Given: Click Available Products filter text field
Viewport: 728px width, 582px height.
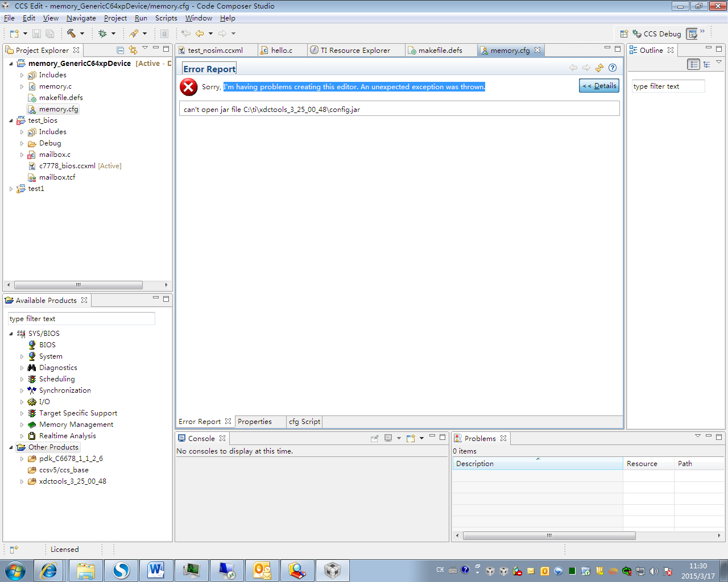Looking at the screenshot, I should tap(81, 319).
